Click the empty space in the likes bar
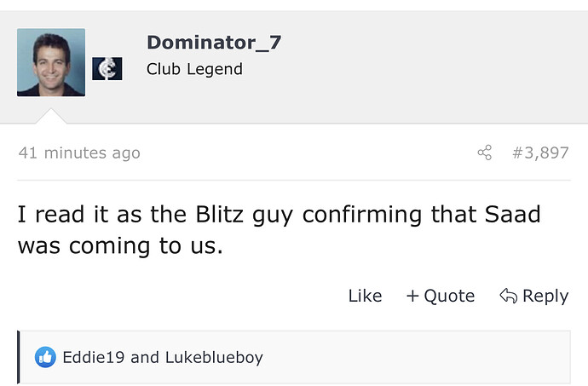 click(416, 358)
